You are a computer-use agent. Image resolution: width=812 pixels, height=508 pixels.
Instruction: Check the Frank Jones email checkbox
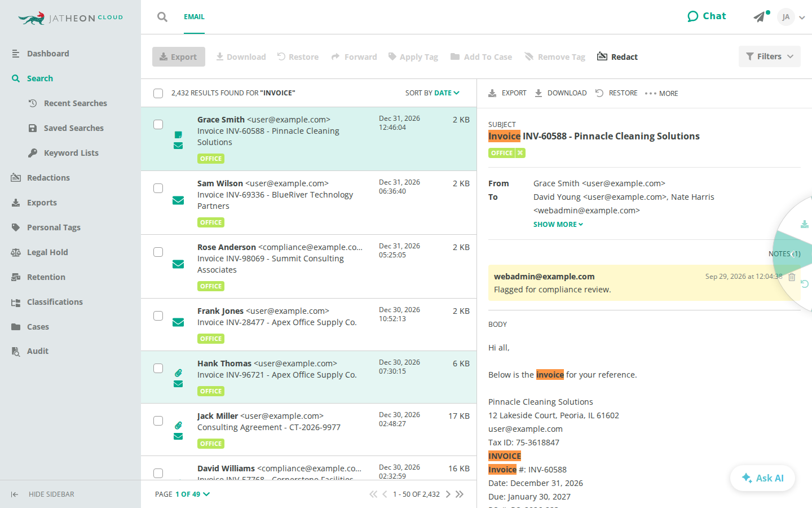pos(158,316)
